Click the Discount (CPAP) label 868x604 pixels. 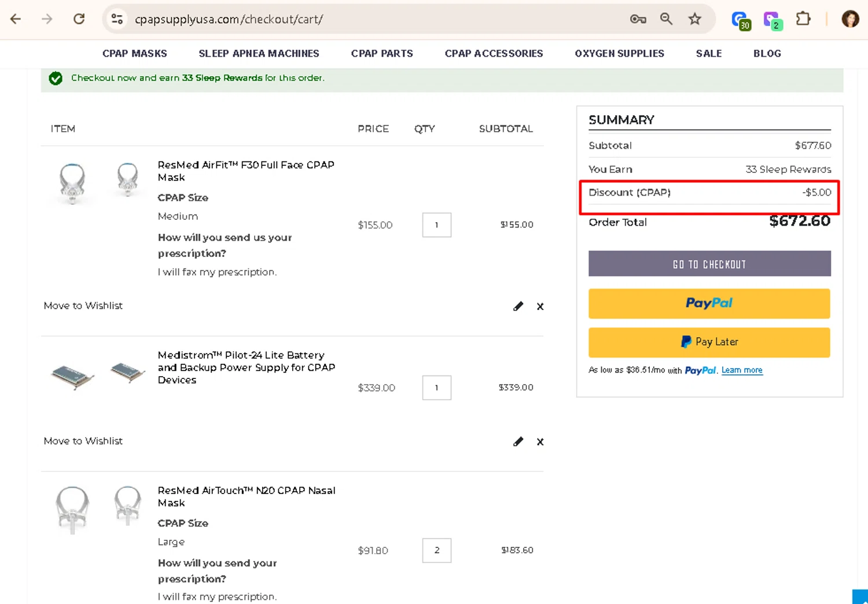click(x=630, y=192)
